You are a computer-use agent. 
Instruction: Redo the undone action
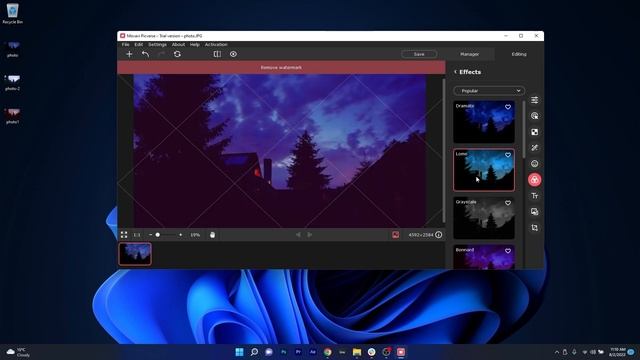(x=161, y=54)
